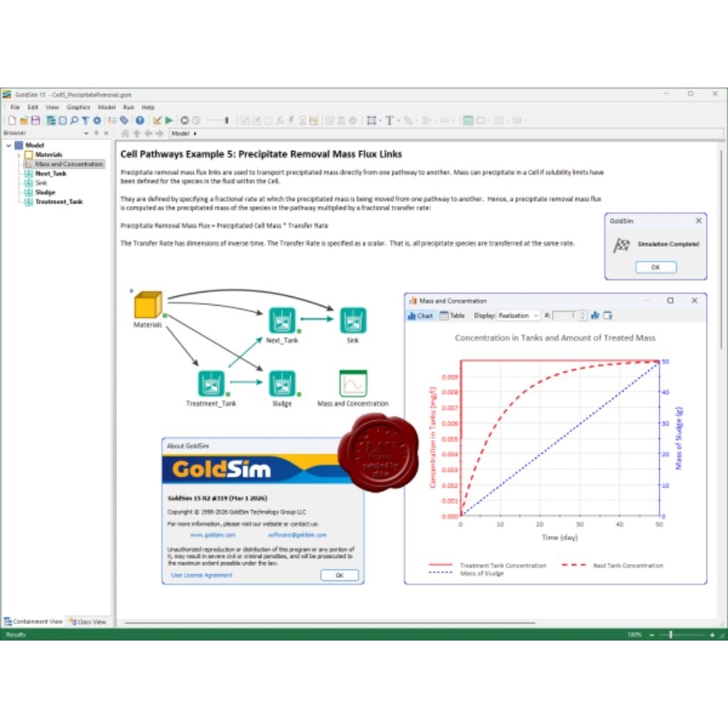Select the Treatment_Tank cell element in diagram

point(211,383)
